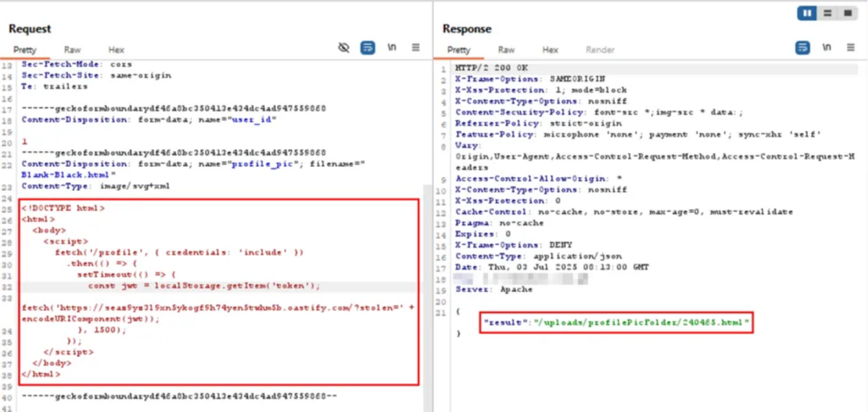Image resolution: width=868 pixels, height=412 pixels.
Task: Switch to combined tabbed view layout
Action: click(847, 14)
